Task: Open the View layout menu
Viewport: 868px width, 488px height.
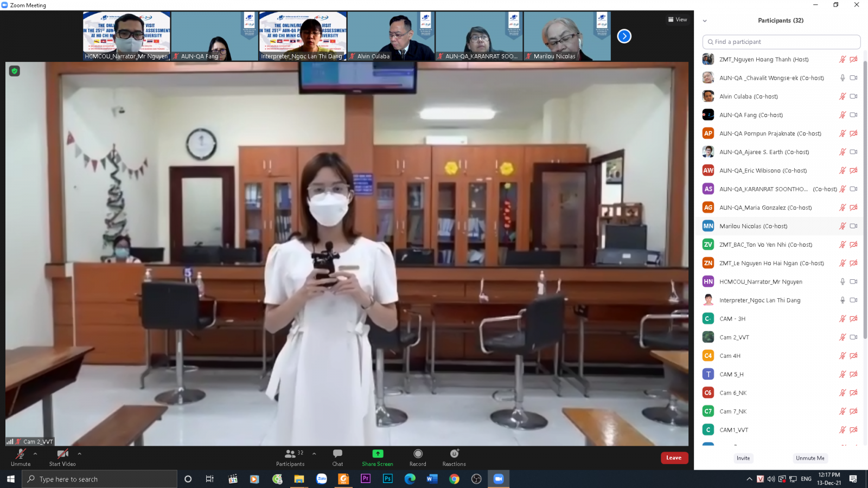Action: [678, 20]
